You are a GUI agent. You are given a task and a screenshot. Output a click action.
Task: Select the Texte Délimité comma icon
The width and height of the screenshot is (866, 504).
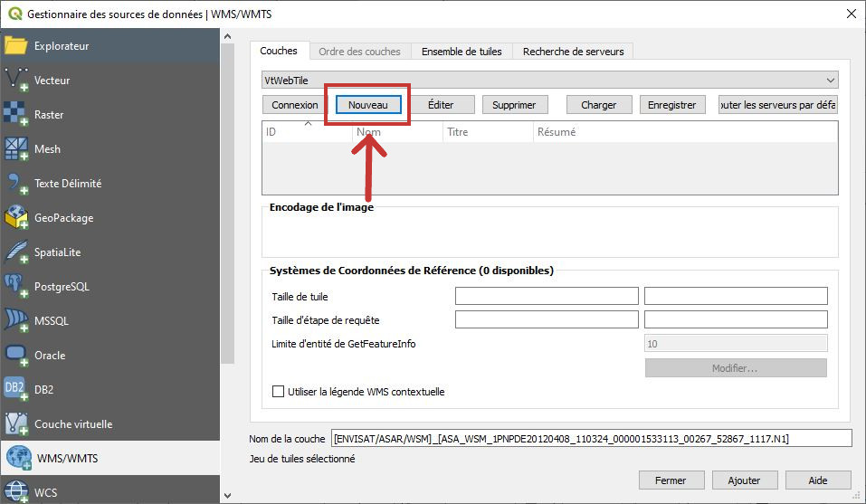click(16, 184)
